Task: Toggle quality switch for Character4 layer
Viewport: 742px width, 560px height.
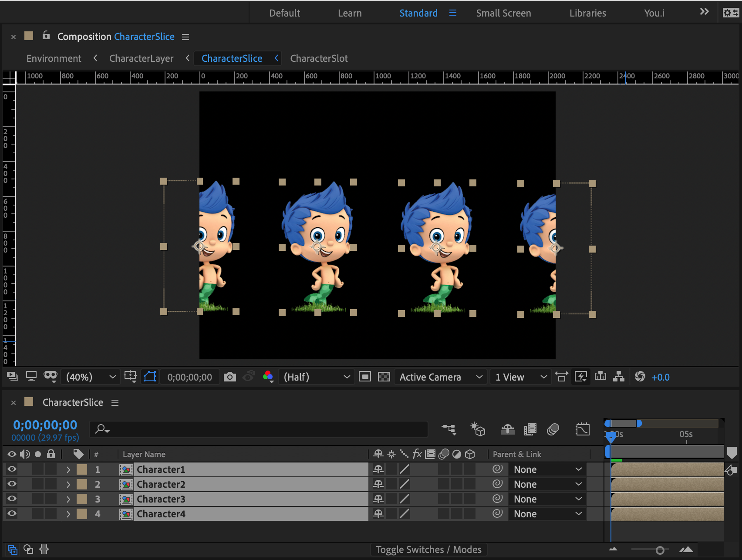Action: click(x=405, y=513)
